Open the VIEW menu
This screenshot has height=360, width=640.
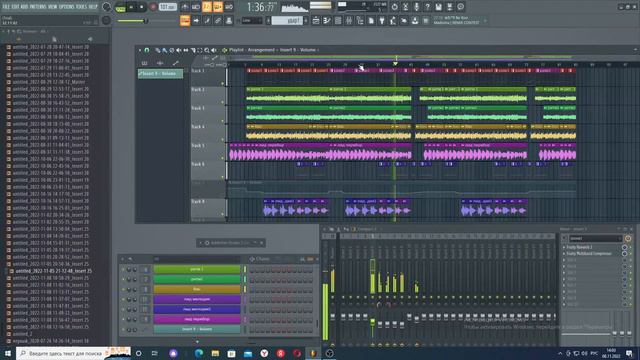click(x=53, y=7)
